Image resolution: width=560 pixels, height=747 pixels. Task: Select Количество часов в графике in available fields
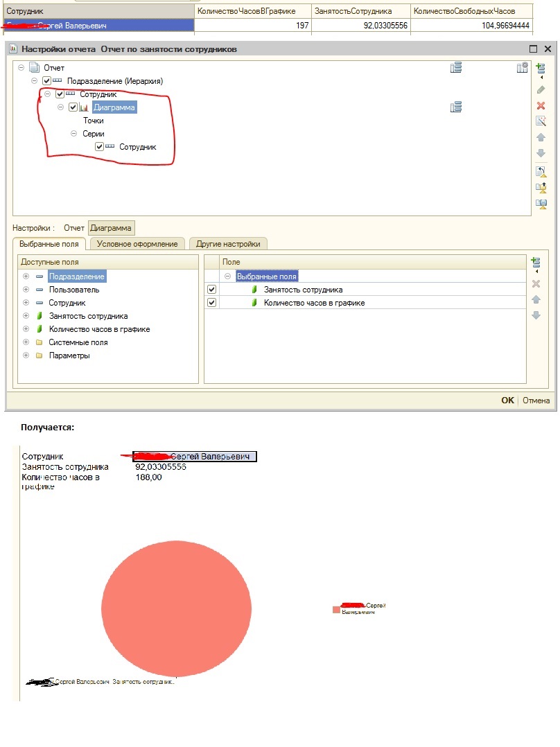point(99,329)
